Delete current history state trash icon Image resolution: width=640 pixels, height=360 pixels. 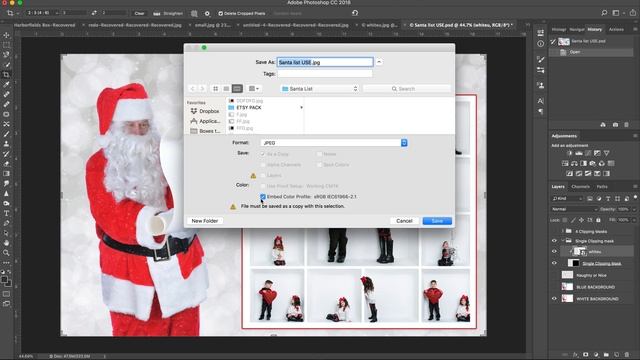click(x=627, y=124)
